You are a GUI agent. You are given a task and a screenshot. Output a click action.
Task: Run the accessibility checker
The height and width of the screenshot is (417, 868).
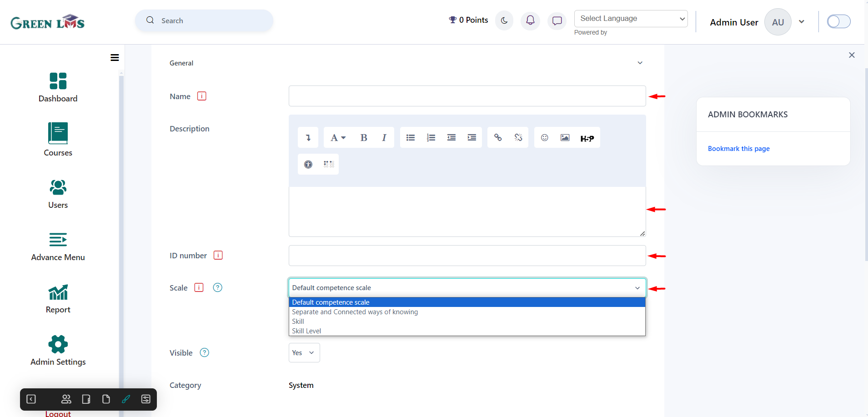tap(308, 164)
